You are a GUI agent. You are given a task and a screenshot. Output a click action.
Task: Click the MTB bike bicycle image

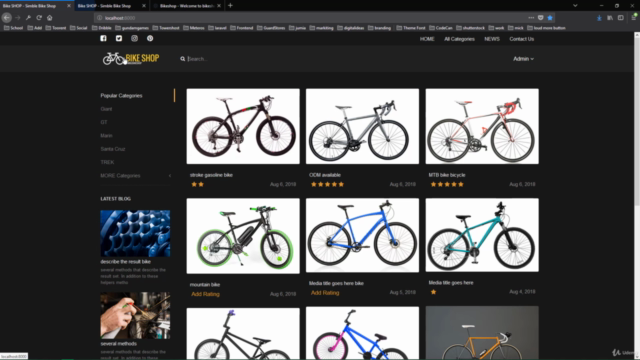482,127
